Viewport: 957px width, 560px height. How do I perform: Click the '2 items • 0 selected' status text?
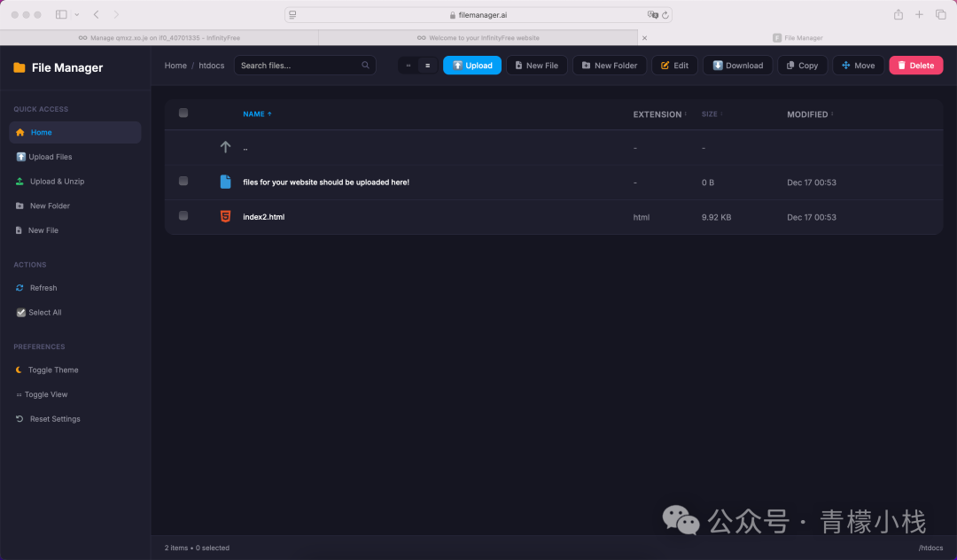point(197,548)
